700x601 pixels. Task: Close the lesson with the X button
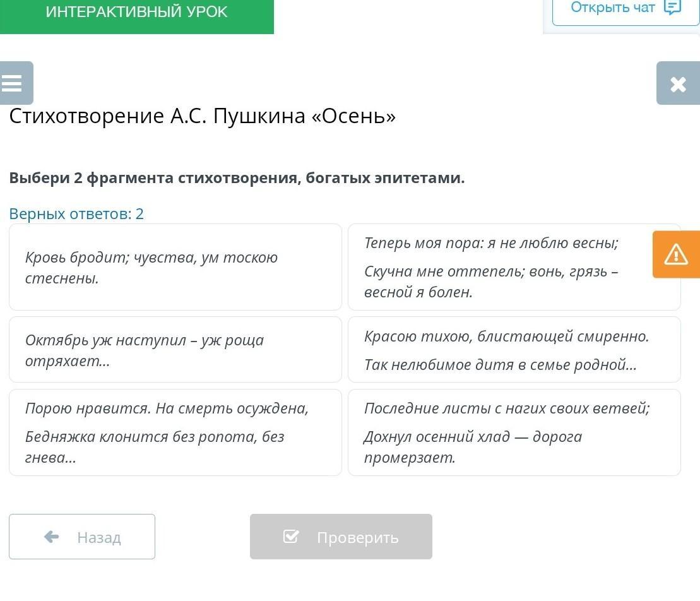click(678, 83)
